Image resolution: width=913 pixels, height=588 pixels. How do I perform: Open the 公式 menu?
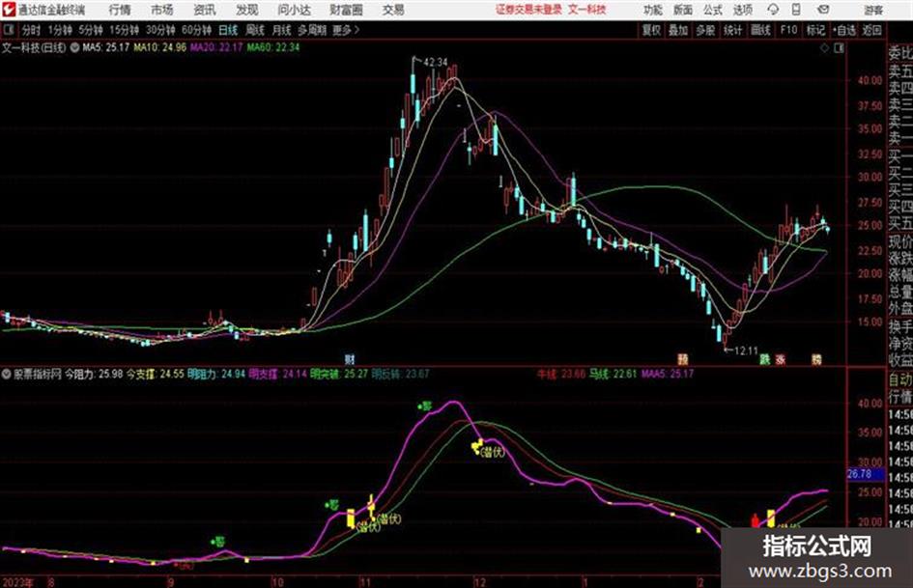[713, 10]
